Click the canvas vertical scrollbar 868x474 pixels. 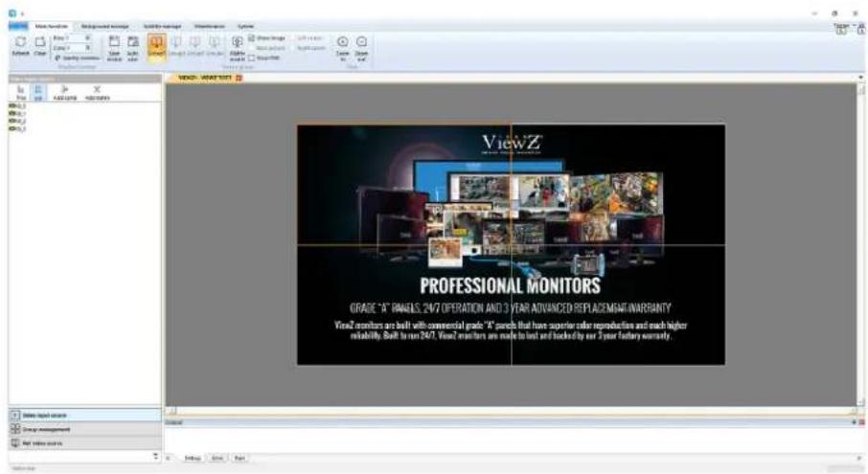pos(861,245)
